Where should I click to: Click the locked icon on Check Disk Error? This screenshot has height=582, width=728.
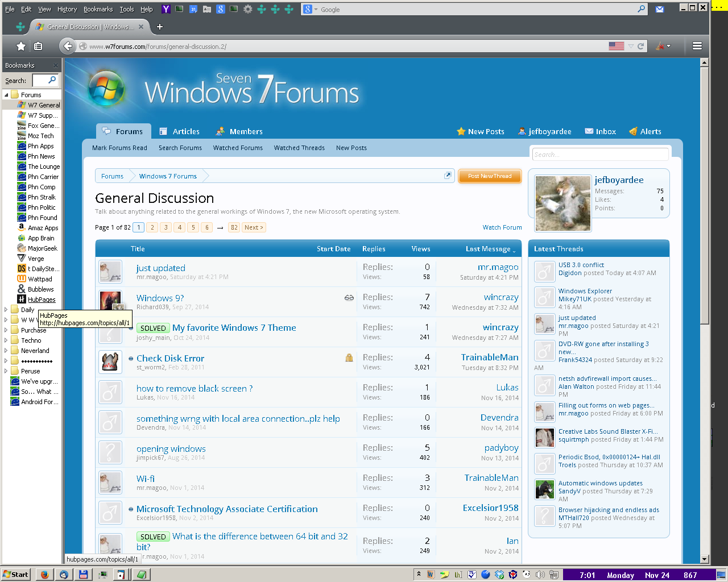pos(349,357)
